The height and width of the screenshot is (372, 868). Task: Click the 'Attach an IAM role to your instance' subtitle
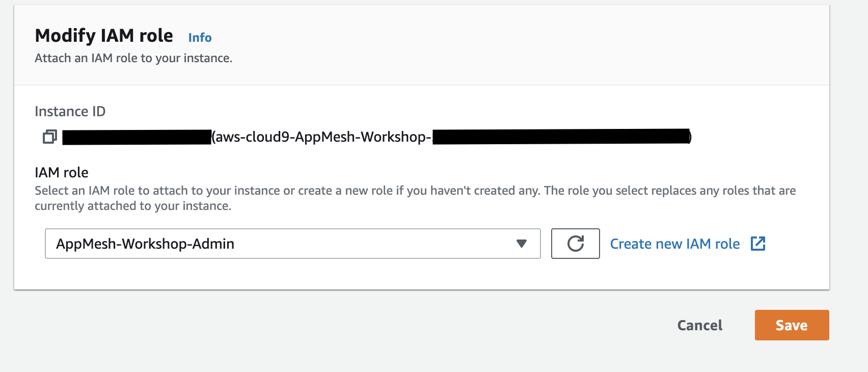[x=133, y=59]
